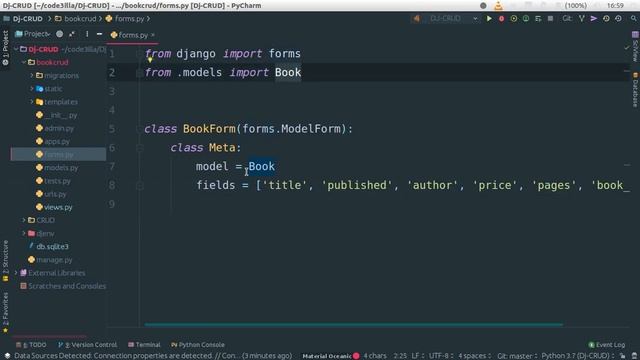Close the forms.py editor tab

[153, 35]
